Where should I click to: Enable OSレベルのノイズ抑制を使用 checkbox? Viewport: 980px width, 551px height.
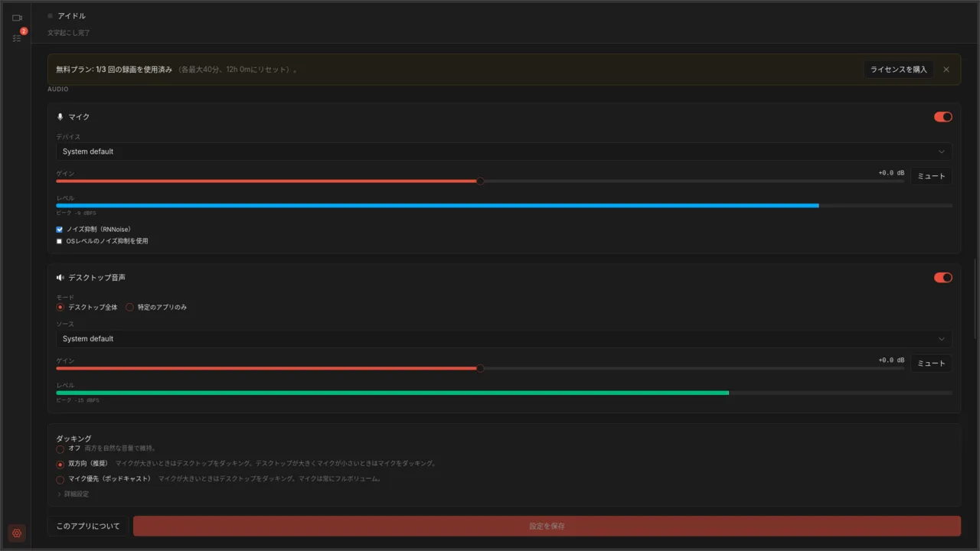pyautogui.click(x=60, y=241)
